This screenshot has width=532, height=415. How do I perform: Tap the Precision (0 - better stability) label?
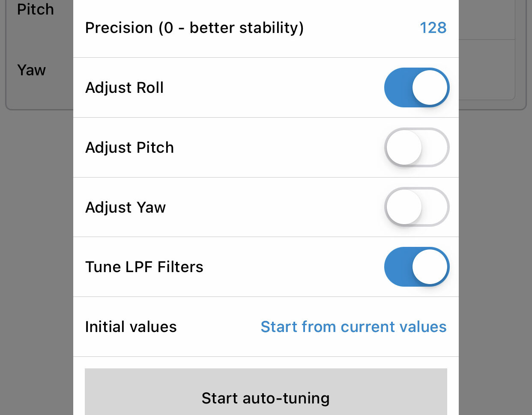194,28
